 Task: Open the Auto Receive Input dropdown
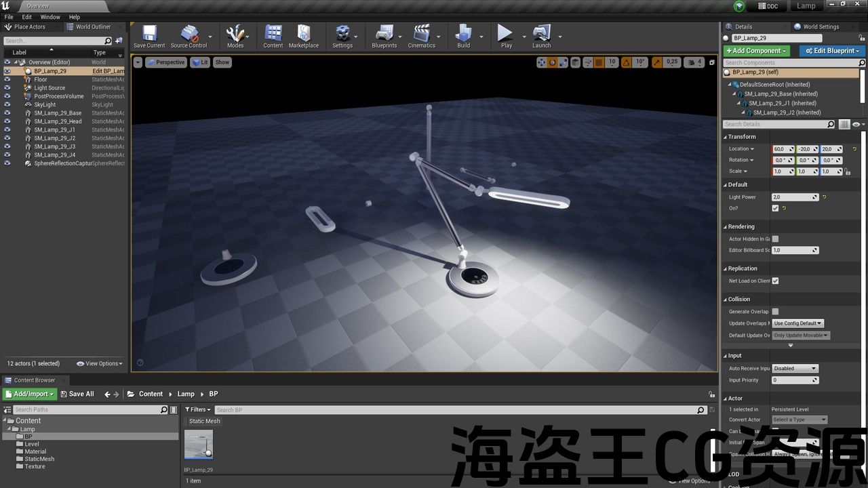coord(795,369)
